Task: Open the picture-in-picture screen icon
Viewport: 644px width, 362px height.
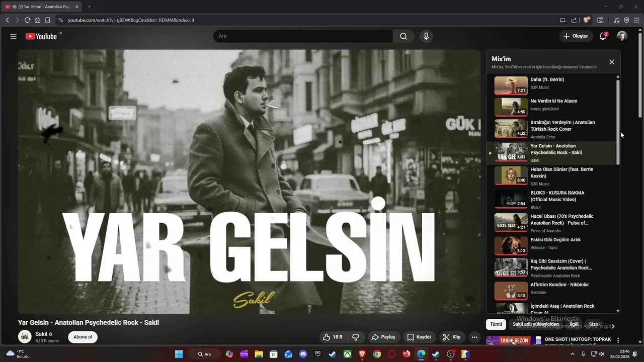Action: coord(562,20)
